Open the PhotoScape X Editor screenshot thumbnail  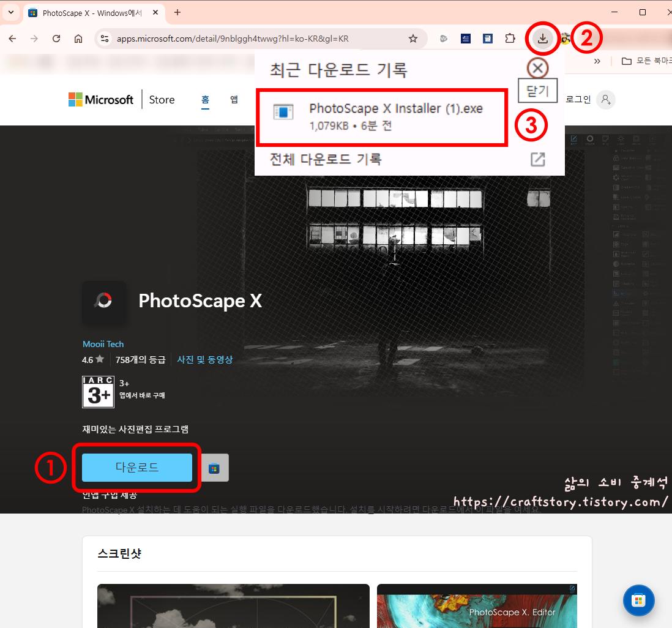[477, 606]
